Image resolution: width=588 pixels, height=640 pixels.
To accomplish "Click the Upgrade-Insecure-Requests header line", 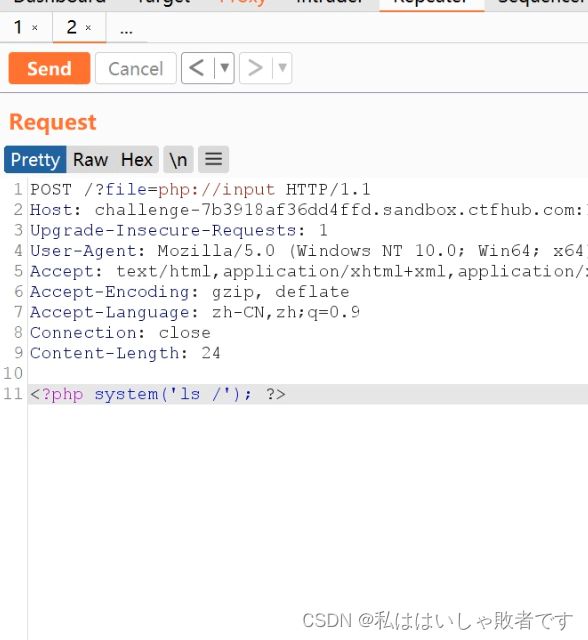I will point(179,231).
